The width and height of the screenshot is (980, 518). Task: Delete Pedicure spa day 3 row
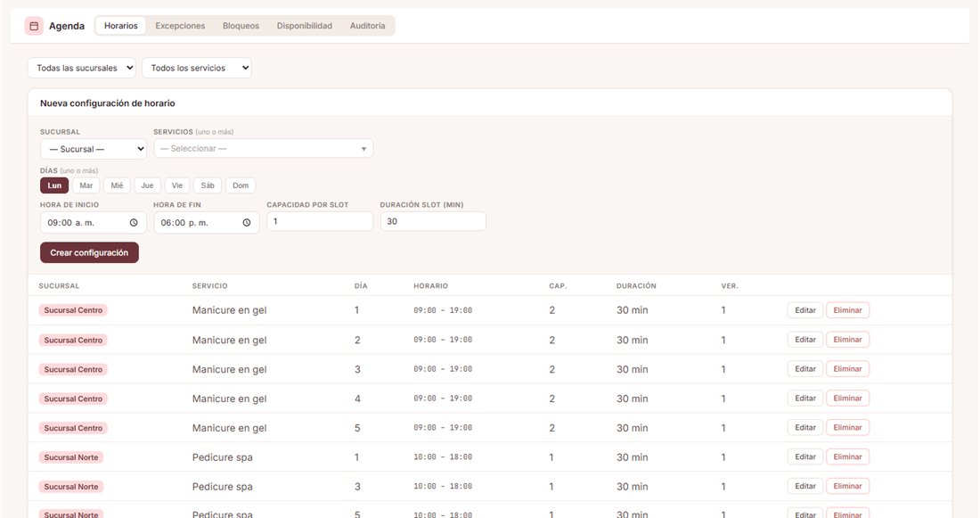point(847,486)
